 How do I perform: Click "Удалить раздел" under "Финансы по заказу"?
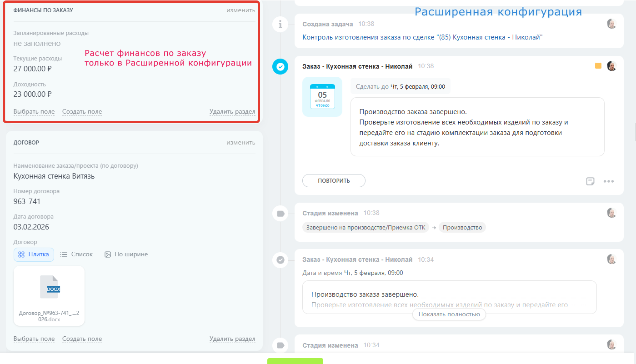pos(232,111)
